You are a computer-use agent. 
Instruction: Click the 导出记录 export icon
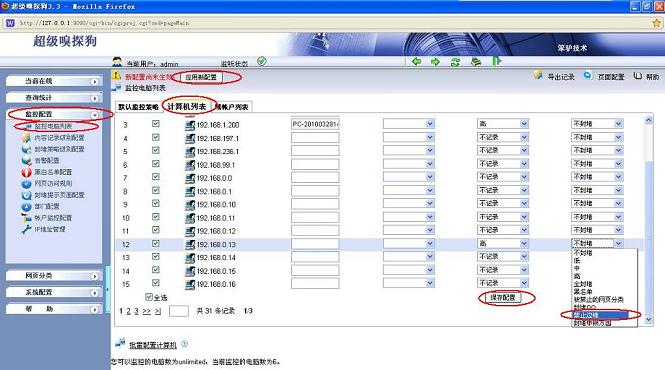(x=538, y=75)
